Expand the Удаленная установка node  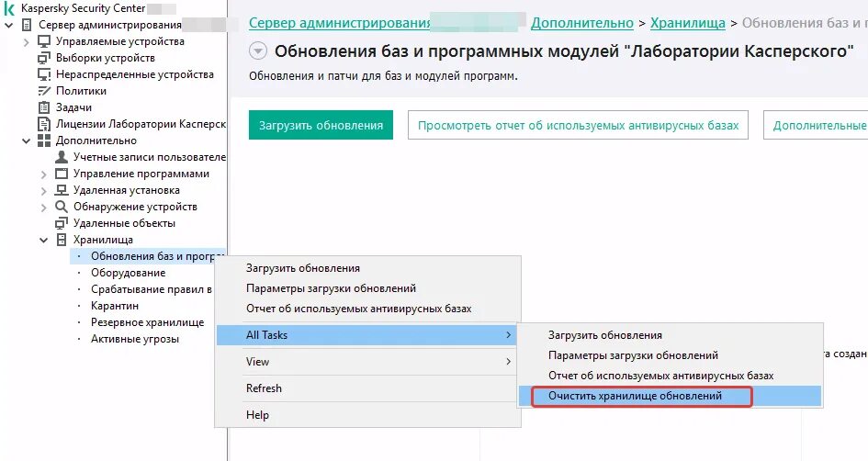[x=44, y=190]
